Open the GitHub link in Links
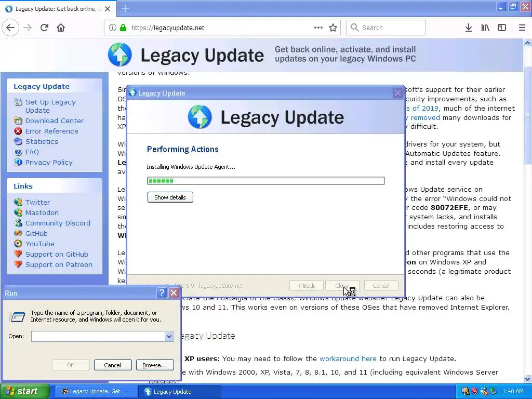This screenshot has height=399, width=532. pyautogui.click(x=36, y=233)
